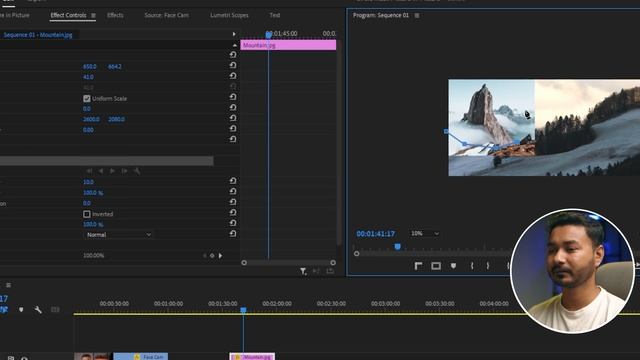The image size is (640, 360).
Task: Add marker on timeline panel
Action: pos(21,310)
